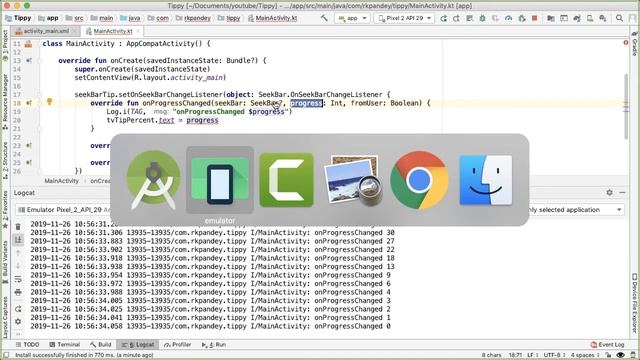Click the override gutter icon on line 23

click(x=29, y=145)
